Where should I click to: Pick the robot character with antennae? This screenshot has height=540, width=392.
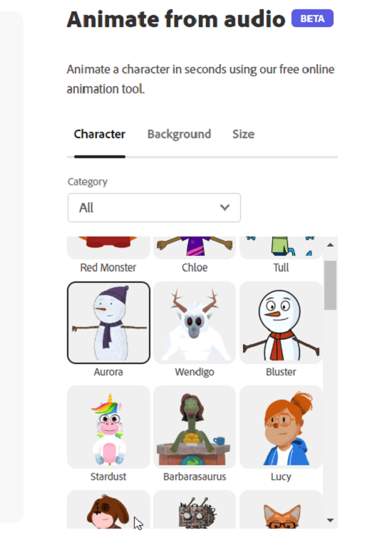(195, 509)
